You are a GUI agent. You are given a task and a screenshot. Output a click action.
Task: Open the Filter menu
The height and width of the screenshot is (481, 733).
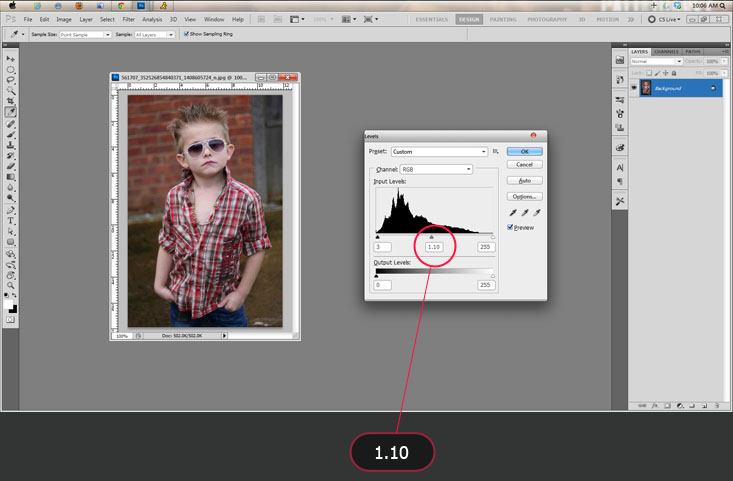129,19
